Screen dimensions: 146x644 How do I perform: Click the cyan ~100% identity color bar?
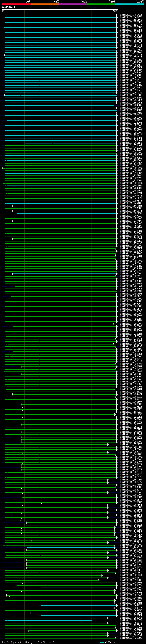pyautogui.click(x=130, y=4)
